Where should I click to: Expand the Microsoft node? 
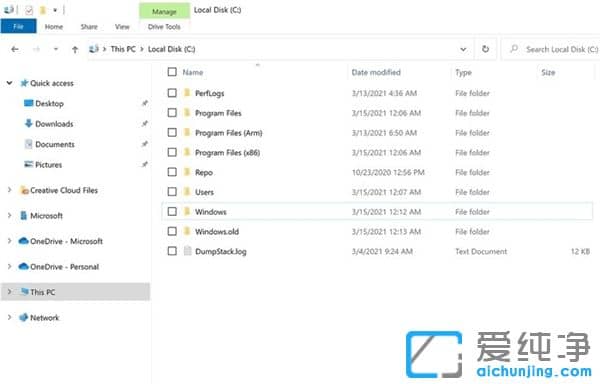click(x=10, y=215)
